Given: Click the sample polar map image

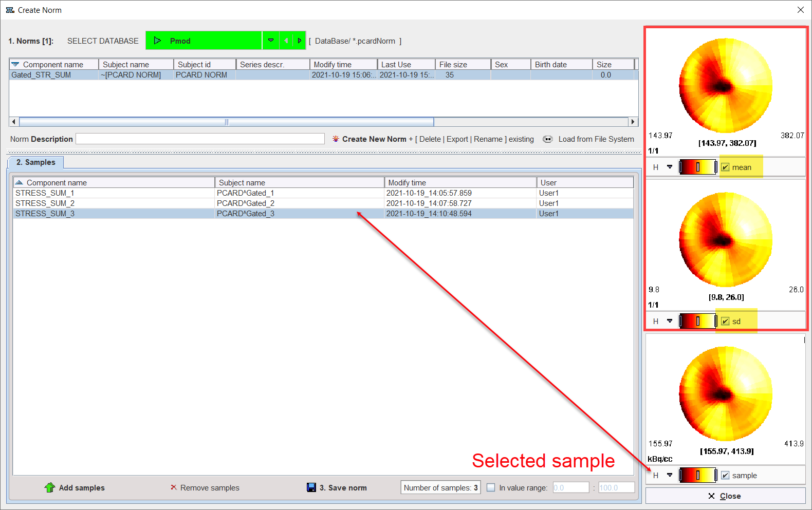Looking at the screenshot, I should pyautogui.click(x=726, y=393).
